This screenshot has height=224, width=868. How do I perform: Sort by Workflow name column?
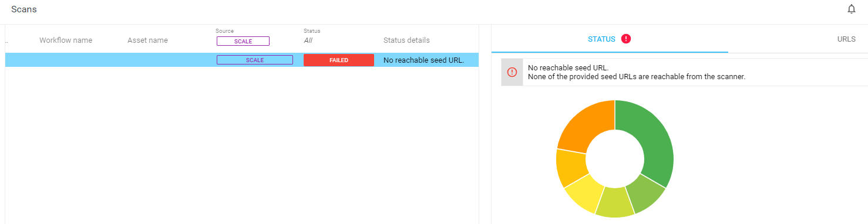66,40
